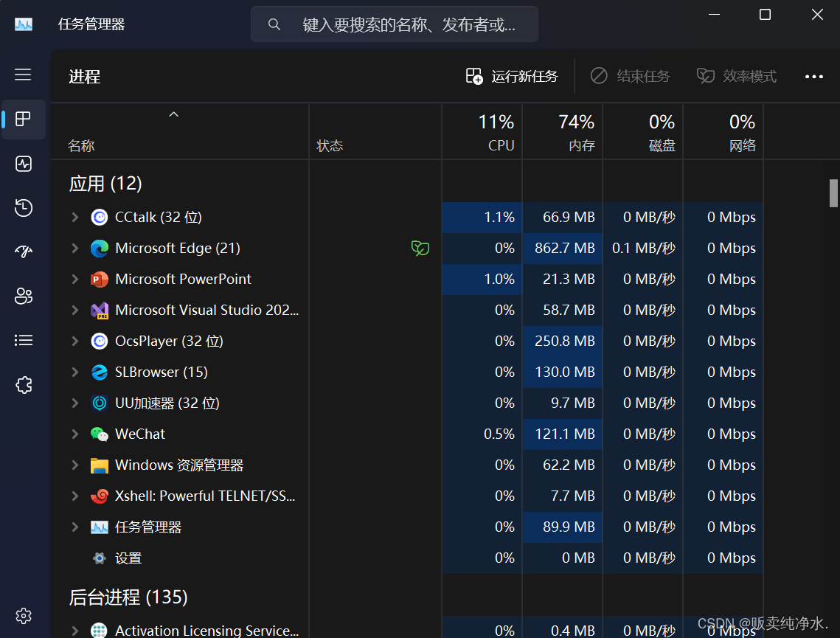Click PowerPoint's 1.0% CPU cell
Image resolution: width=840 pixels, height=638 pixels.
(x=482, y=279)
